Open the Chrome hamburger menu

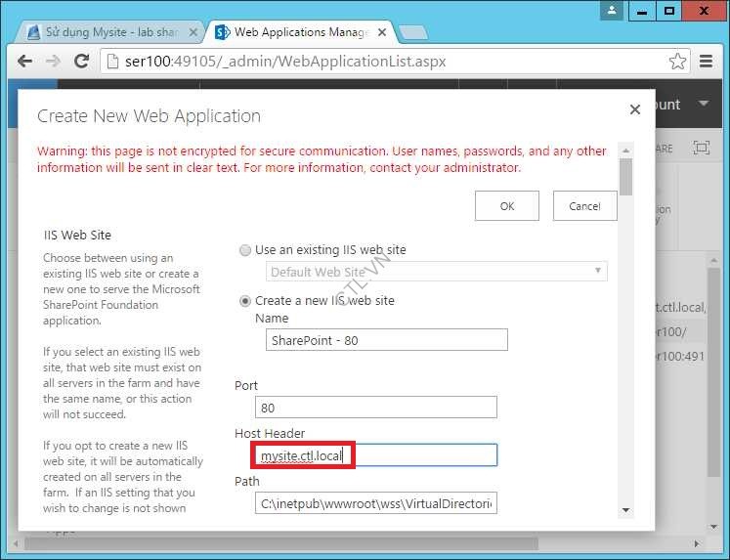tap(707, 61)
